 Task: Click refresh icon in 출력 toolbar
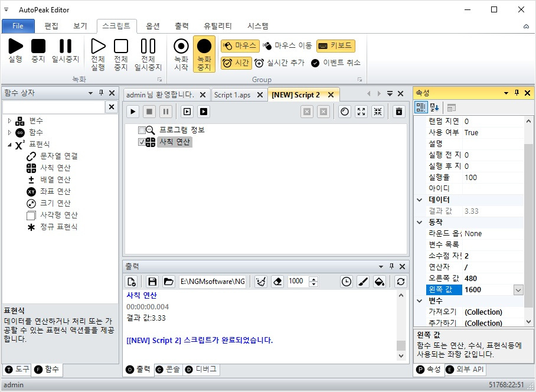(401, 282)
